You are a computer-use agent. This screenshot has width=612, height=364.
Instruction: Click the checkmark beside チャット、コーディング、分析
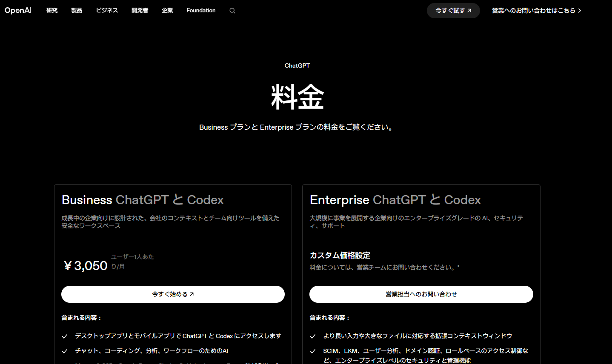(65, 351)
